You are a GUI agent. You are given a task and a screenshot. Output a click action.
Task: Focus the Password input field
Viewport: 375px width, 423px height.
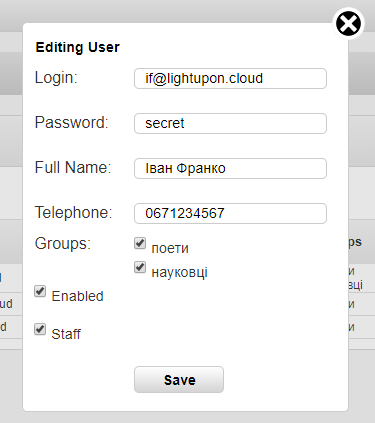pyautogui.click(x=230, y=124)
